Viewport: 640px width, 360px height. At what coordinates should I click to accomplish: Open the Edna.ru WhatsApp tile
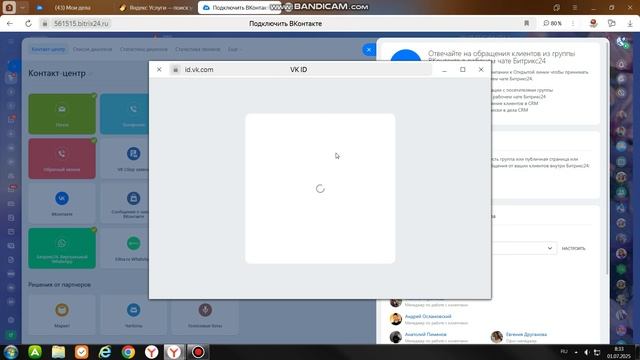pos(124,248)
